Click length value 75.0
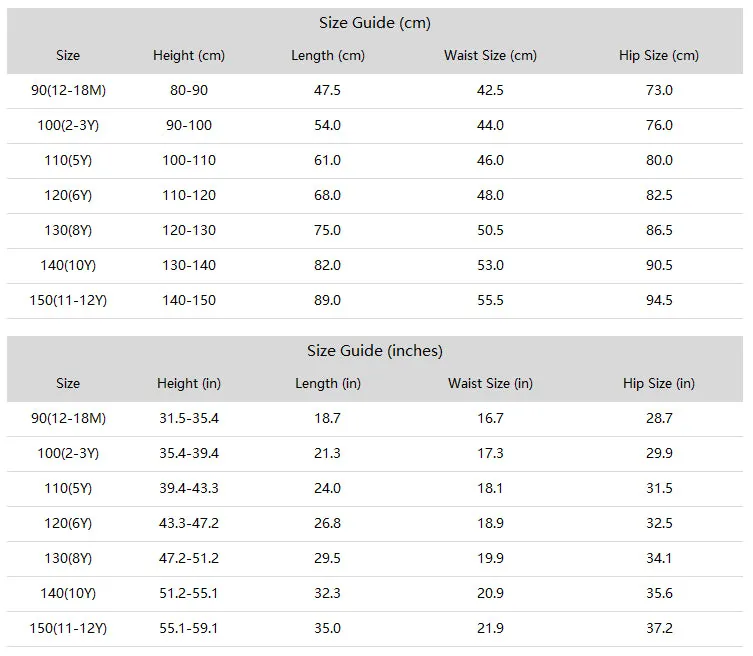Image resolution: width=753 pixels, height=656 pixels. pos(328,231)
